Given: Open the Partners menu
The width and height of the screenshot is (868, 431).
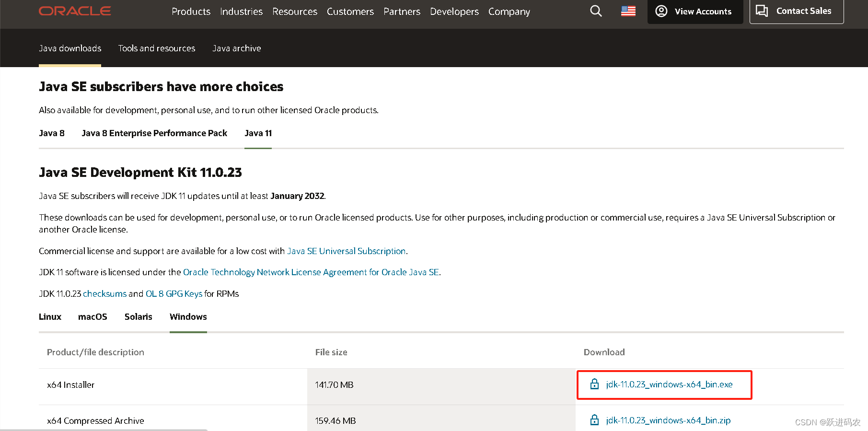Looking at the screenshot, I should (x=402, y=12).
